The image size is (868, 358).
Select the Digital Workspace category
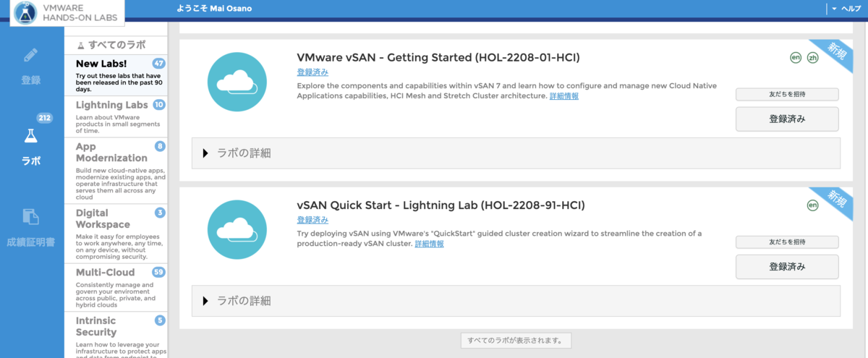point(116,234)
